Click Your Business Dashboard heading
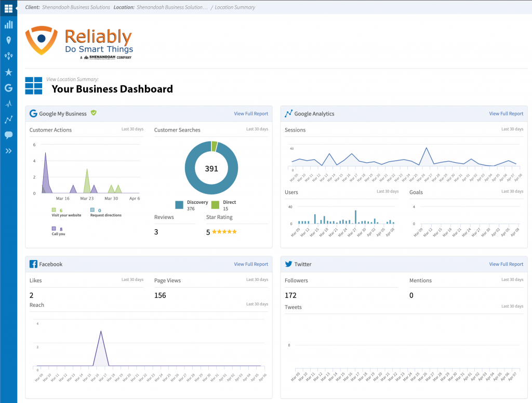The width and height of the screenshot is (532, 403). click(112, 89)
